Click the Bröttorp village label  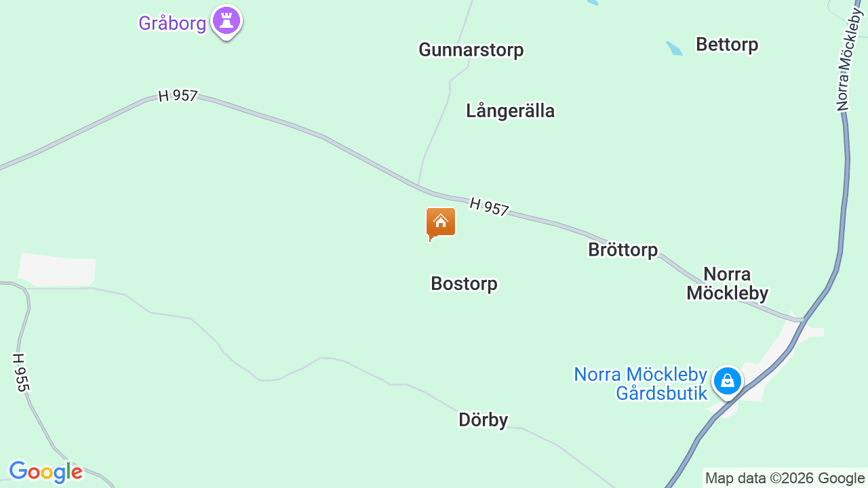pyautogui.click(x=623, y=249)
